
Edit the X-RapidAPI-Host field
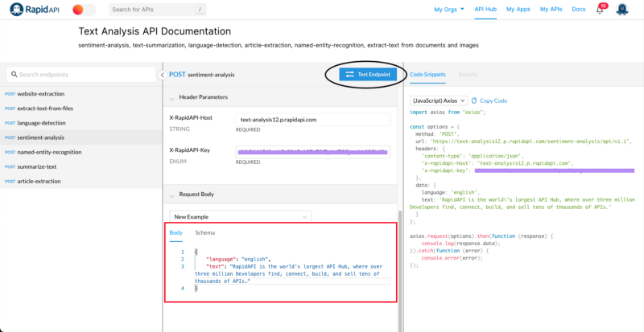(312, 120)
